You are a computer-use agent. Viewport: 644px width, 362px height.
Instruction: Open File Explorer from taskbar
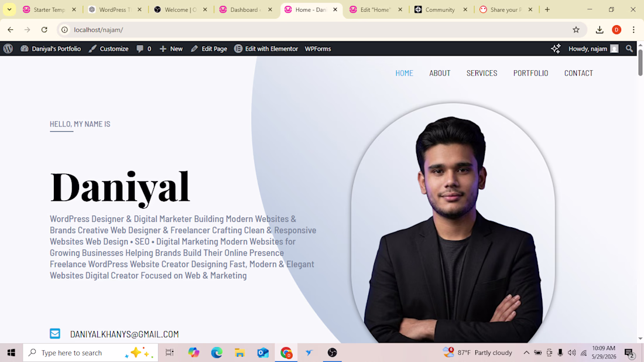click(x=240, y=353)
